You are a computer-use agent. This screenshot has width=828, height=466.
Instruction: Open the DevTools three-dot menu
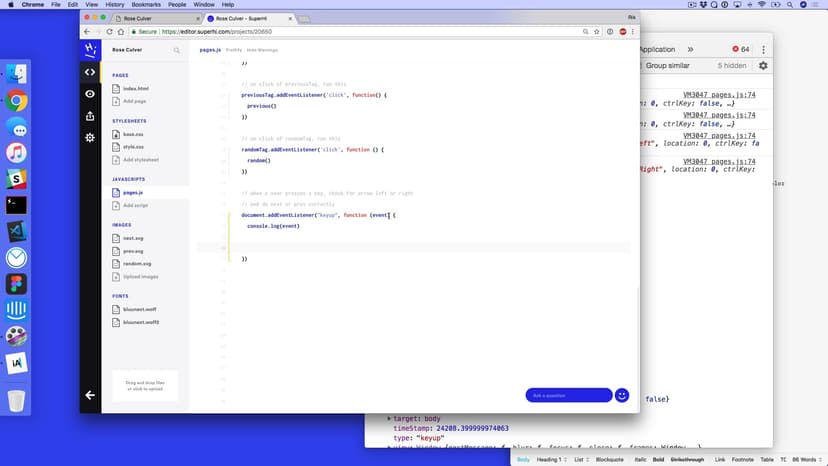click(763, 49)
